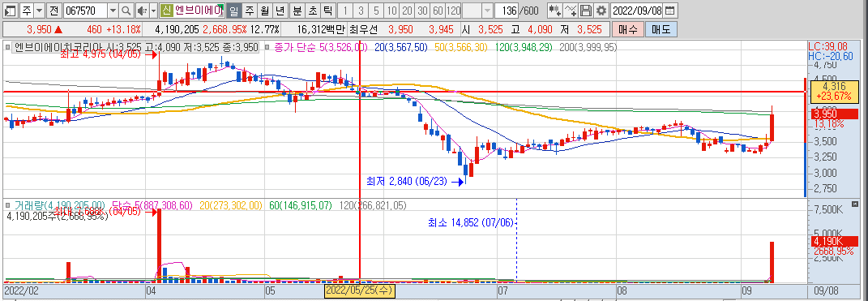Switch to second 초 chart
The image size is (868, 301).
click(x=313, y=10)
